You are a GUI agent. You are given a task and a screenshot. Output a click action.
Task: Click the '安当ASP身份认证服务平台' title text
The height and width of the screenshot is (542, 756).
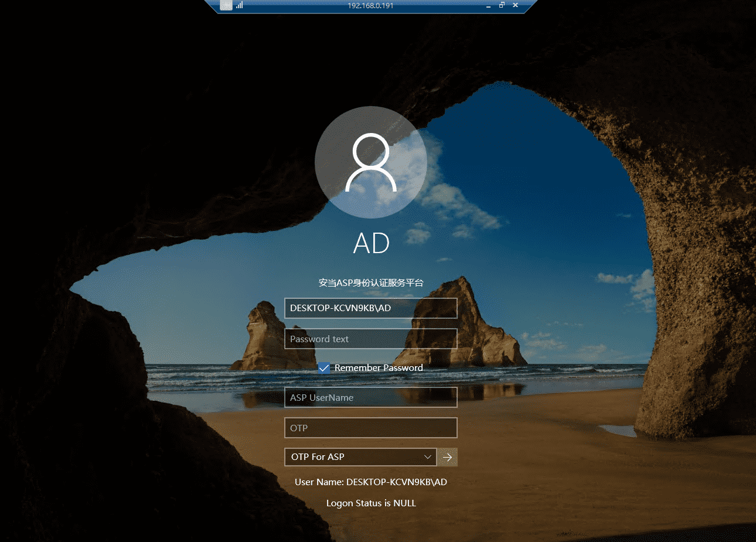click(x=371, y=282)
